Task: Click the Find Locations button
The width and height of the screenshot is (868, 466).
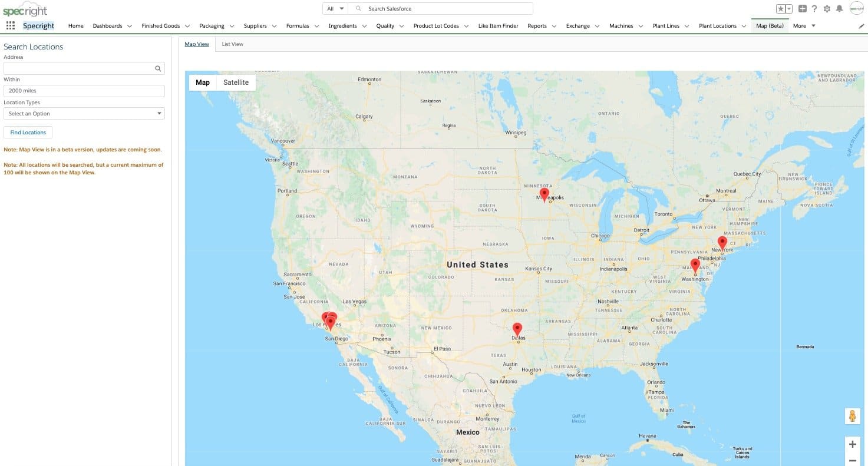Action: [28, 133]
